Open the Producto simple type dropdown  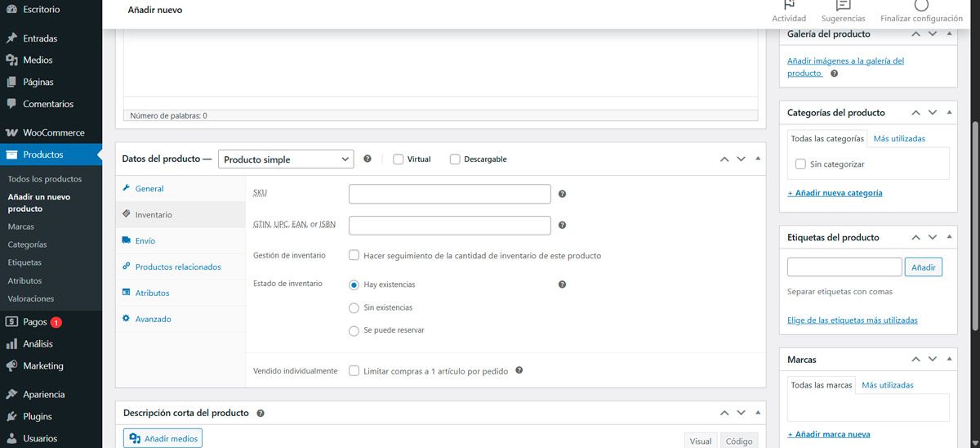pos(286,159)
